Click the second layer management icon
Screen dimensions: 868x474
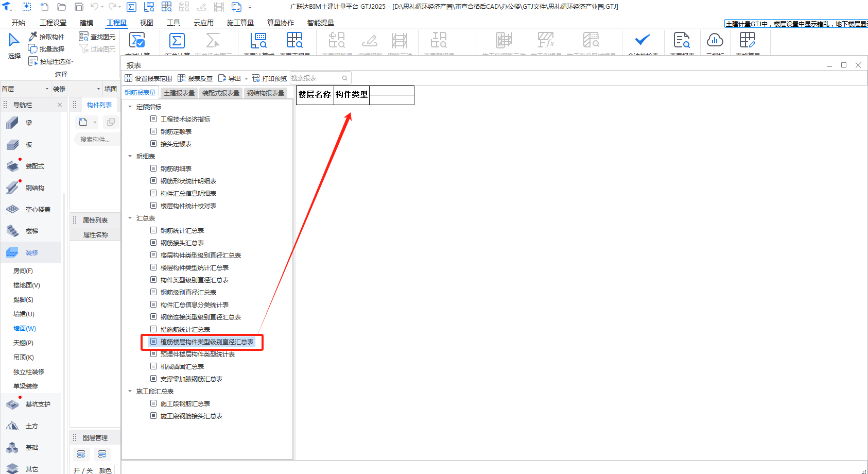pos(102,454)
